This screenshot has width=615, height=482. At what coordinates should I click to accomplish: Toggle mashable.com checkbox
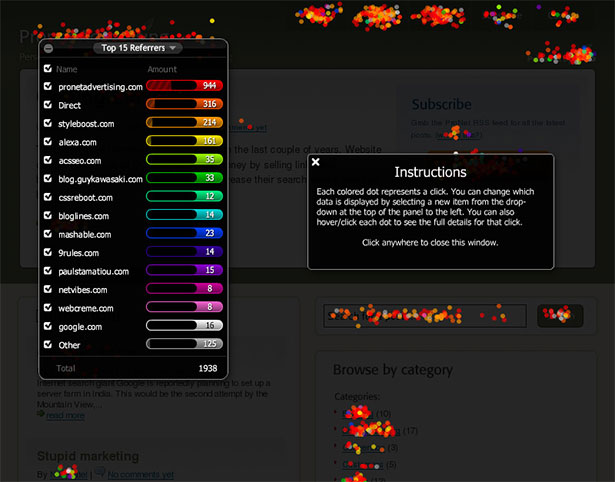click(x=48, y=233)
